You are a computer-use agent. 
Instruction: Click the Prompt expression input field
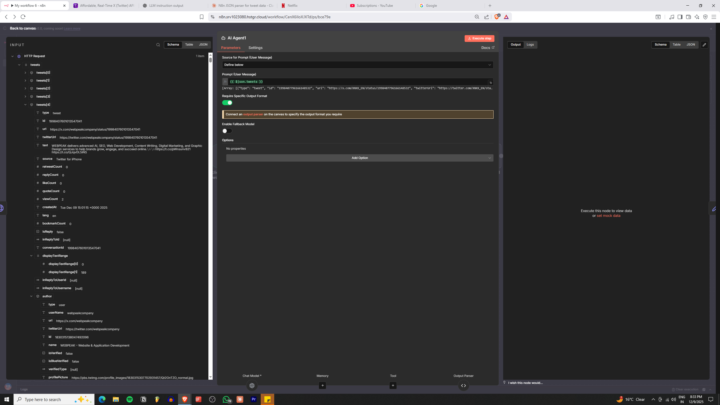click(358, 82)
